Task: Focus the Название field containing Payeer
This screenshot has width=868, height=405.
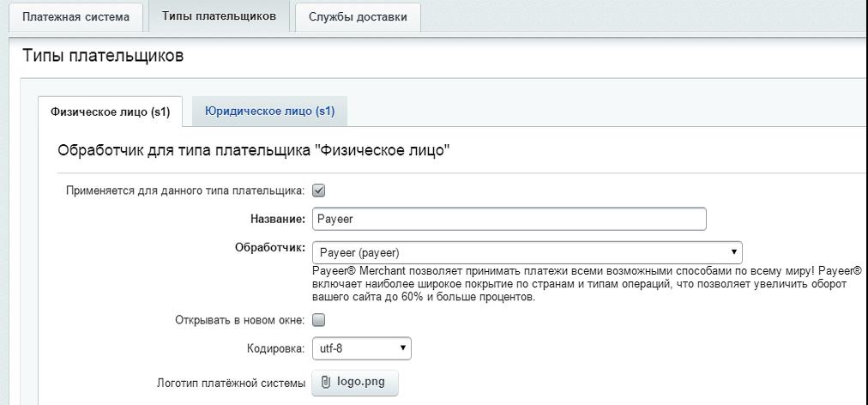Action: click(509, 219)
